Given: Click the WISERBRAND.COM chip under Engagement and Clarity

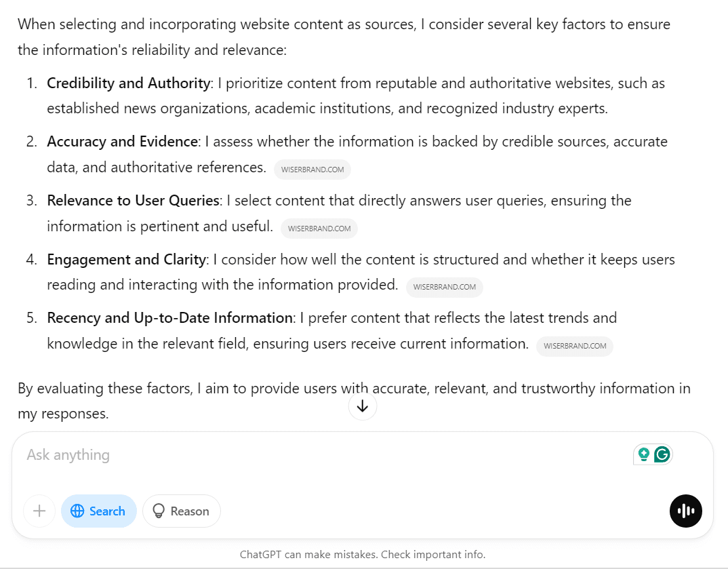Looking at the screenshot, I should pyautogui.click(x=444, y=287).
